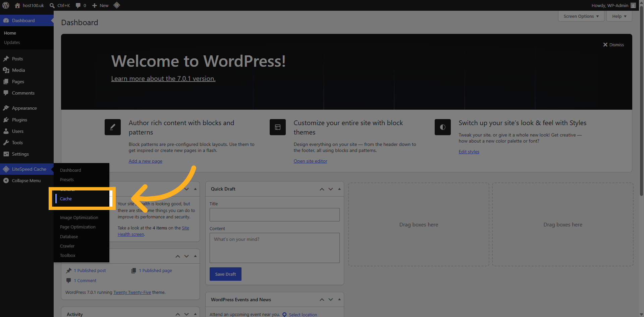This screenshot has width=644, height=317.
Task: Open Crawler in the LiteSpeed submenu
Action: pos(67,246)
